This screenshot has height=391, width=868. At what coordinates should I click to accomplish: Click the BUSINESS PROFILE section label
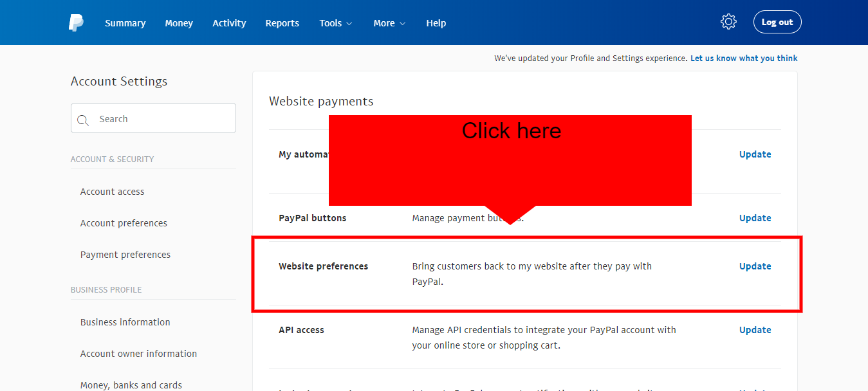(106, 289)
